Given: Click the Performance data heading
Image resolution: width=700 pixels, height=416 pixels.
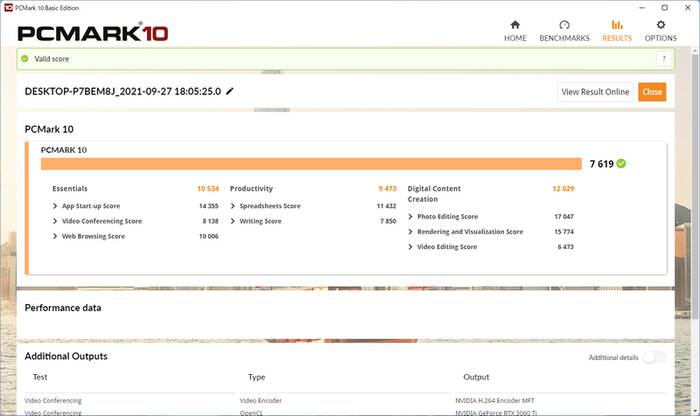Looking at the screenshot, I should 63,308.
